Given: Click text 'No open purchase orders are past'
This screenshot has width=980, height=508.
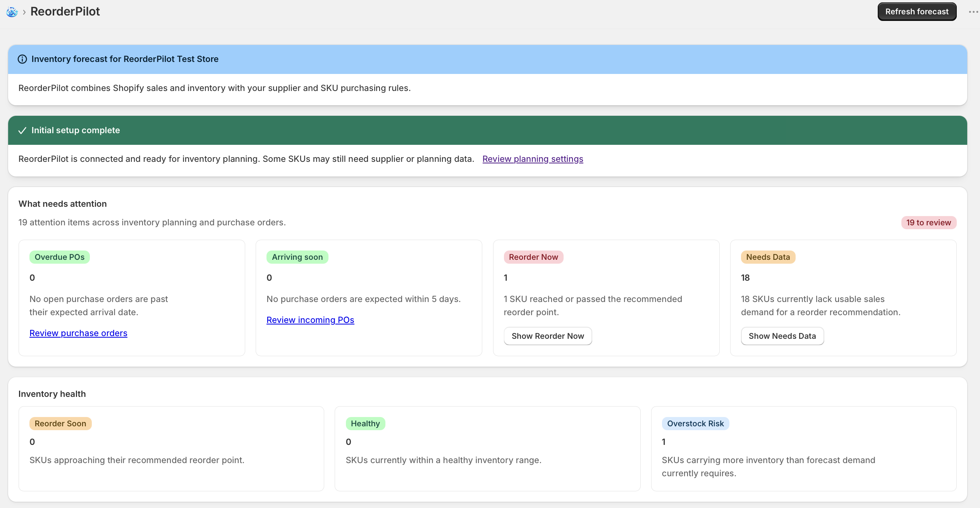Looking at the screenshot, I should point(99,299).
